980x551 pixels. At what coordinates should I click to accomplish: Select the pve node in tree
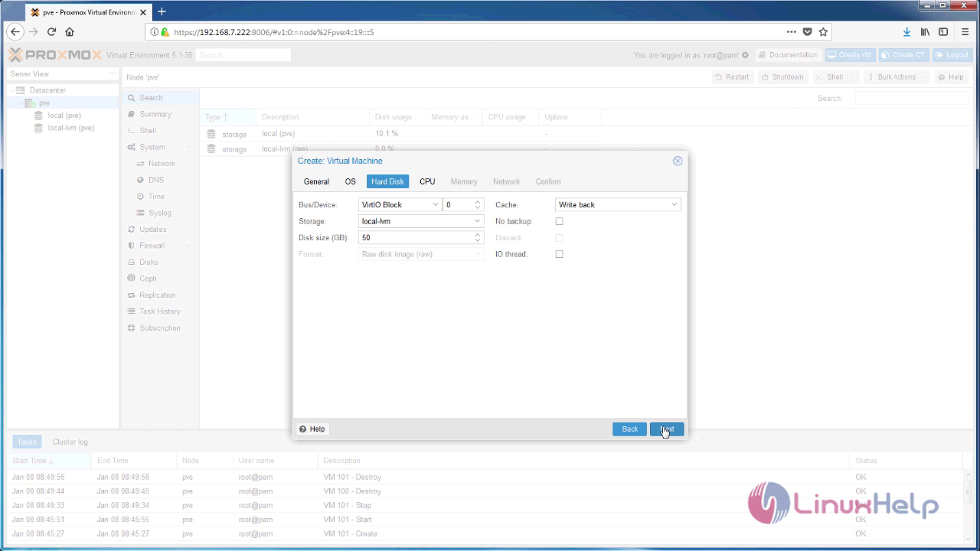coord(44,103)
